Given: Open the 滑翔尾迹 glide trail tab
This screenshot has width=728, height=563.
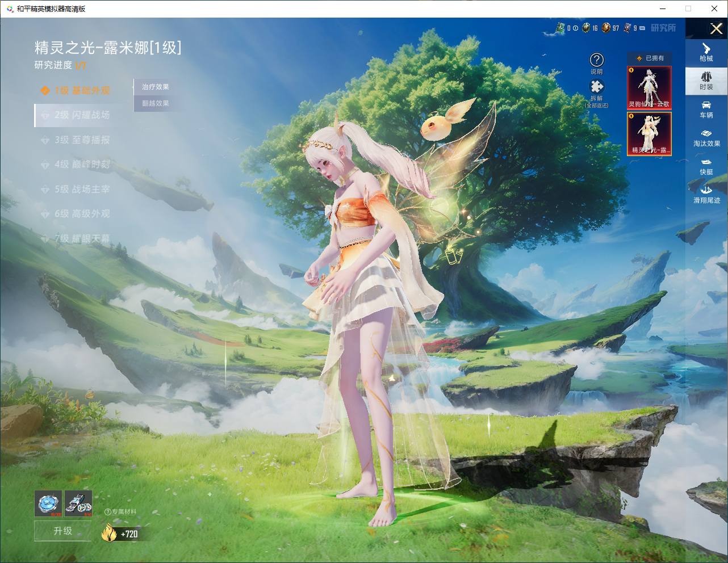Looking at the screenshot, I should [706, 195].
